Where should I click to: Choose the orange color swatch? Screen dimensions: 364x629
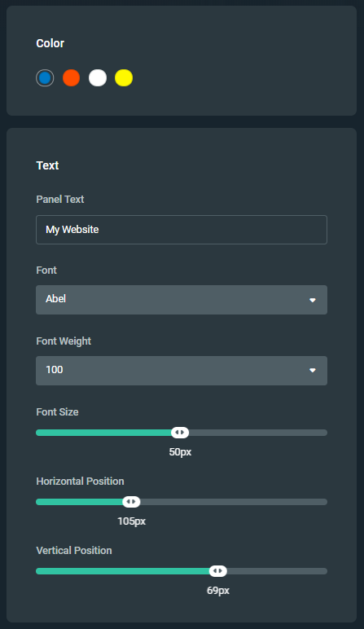point(72,78)
